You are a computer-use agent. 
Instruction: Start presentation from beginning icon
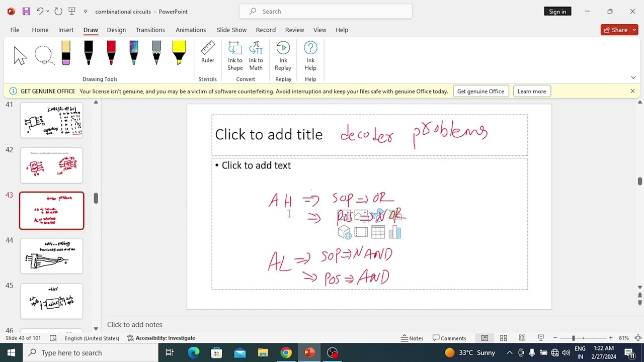[72, 11]
